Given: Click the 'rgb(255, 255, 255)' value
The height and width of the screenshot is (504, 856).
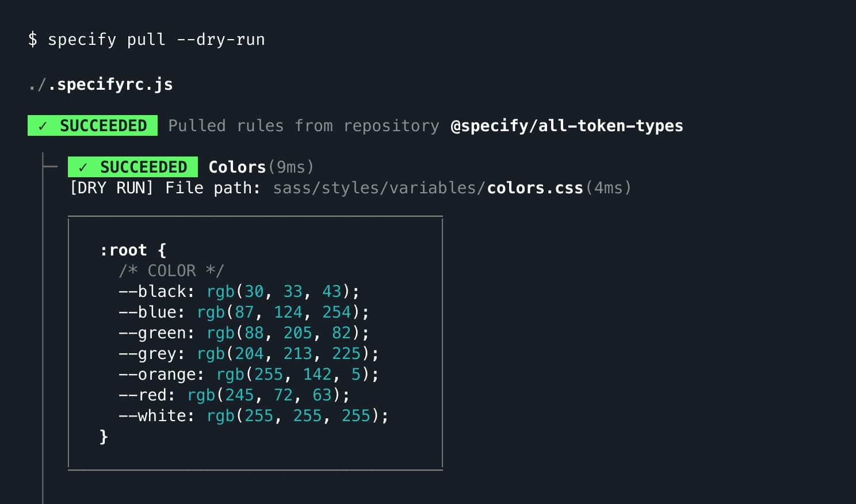Looking at the screenshot, I should [x=293, y=415].
